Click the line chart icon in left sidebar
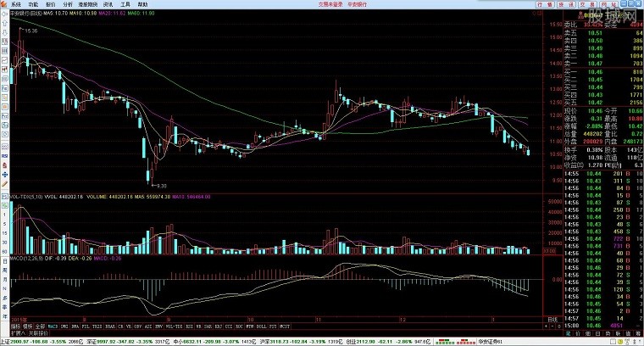The width and height of the screenshot is (644, 346). (5, 60)
